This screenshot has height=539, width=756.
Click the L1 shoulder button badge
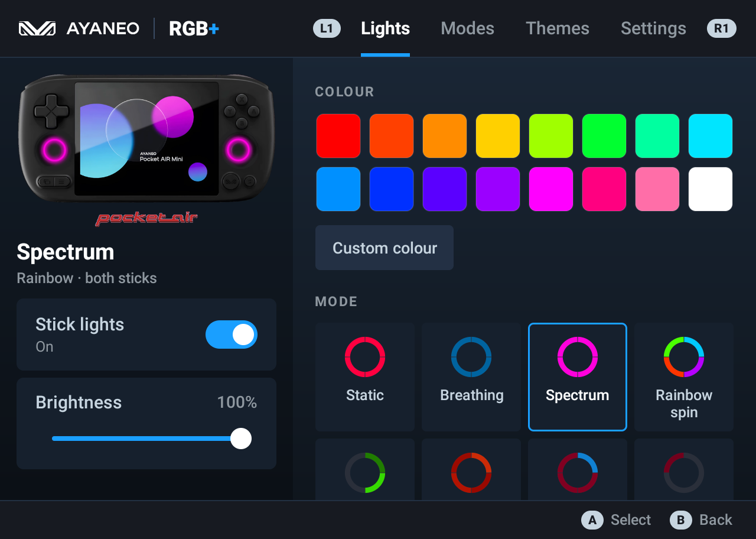327,28
